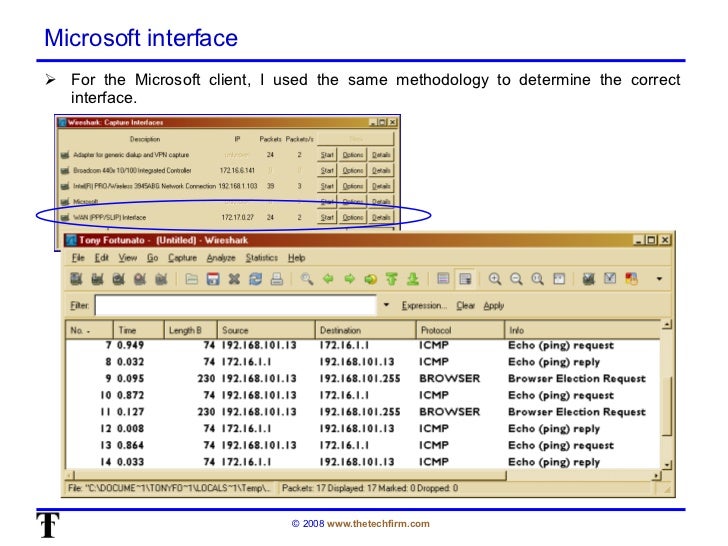Open Details for WAN (PPP/SLIP) Interface

click(x=381, y=217)
